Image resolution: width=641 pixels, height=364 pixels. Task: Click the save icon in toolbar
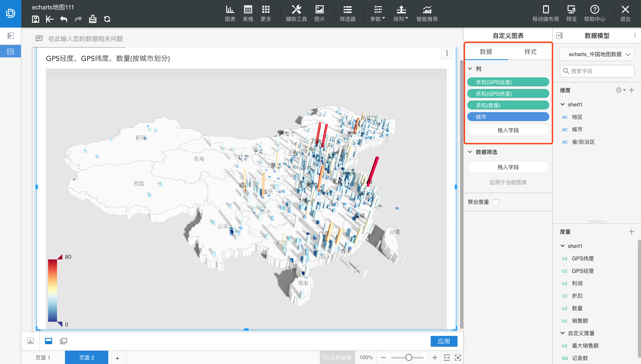coord(36,19)
